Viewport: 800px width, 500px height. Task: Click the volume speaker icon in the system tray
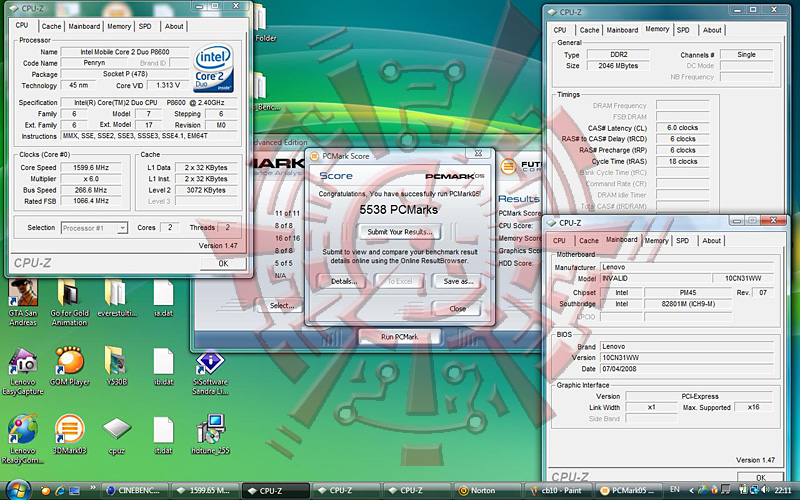click(765, 490)
